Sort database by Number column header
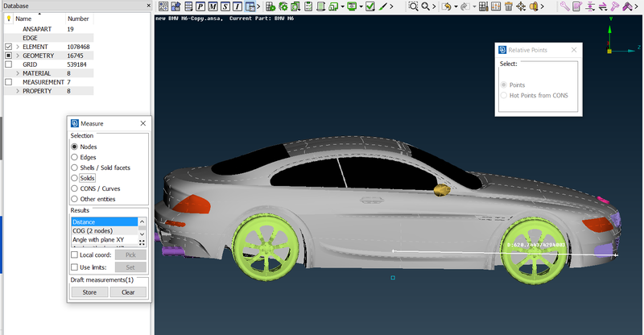Screen dimensions: 644x335 (x=80, y=19)
